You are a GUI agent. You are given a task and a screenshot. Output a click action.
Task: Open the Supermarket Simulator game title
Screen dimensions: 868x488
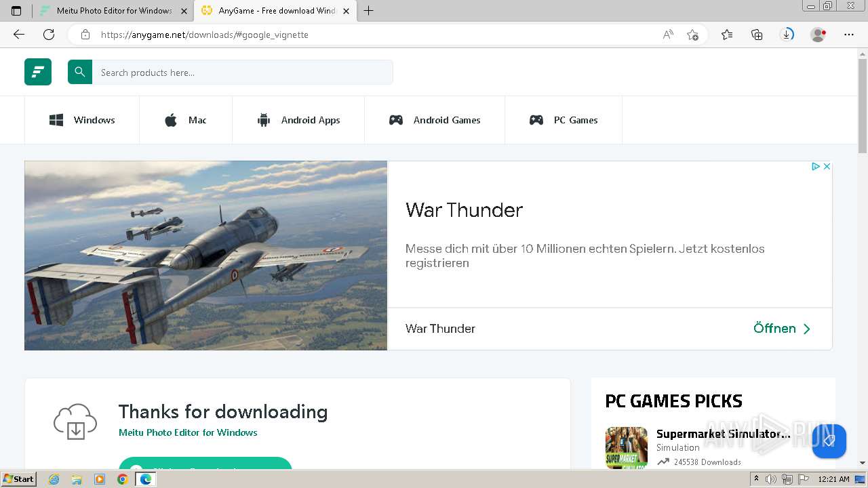click(x=723, y=434)
